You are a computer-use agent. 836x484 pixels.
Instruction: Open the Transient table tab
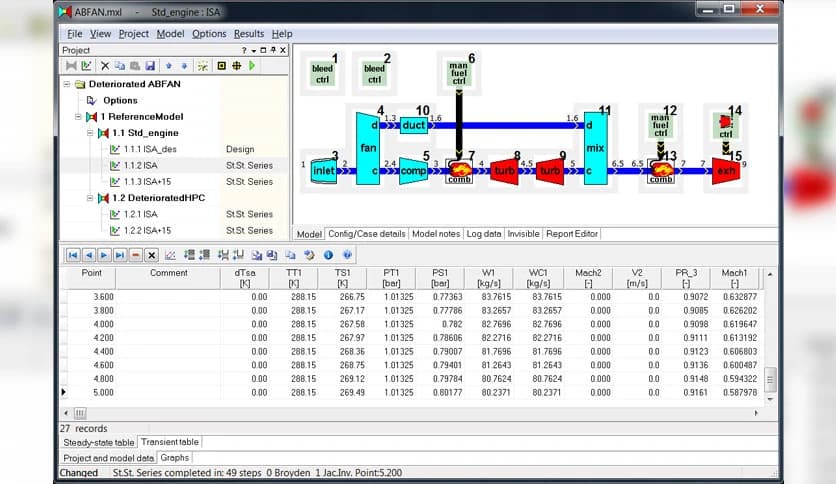click(170, 442)
